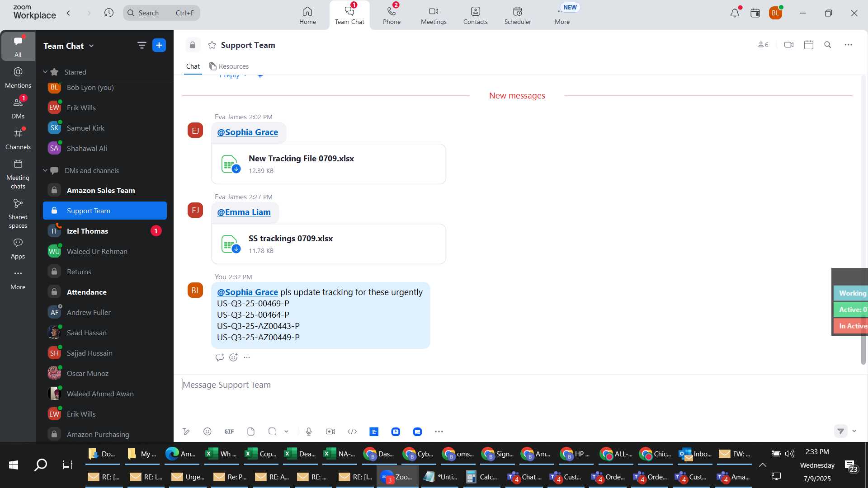This screenshot has height=488, width=868.
Task: Open Mentions in sidebar
Action: pos(18,78)
